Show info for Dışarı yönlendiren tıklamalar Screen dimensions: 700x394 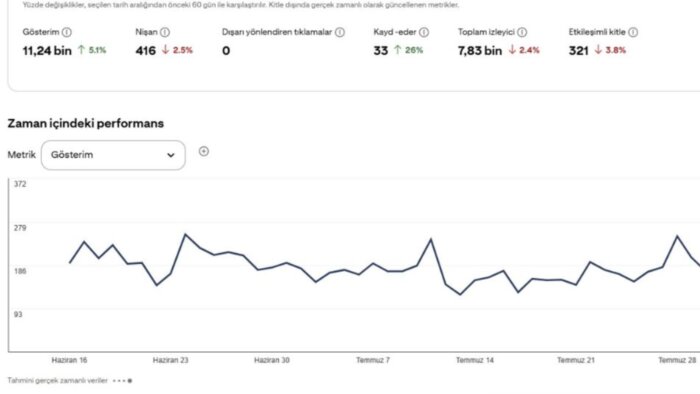point(340,32)
